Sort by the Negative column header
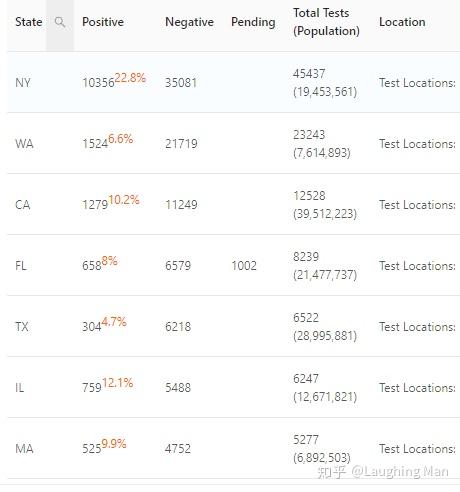The height and width of the screenshot is (492, 460). click(189, 22)
